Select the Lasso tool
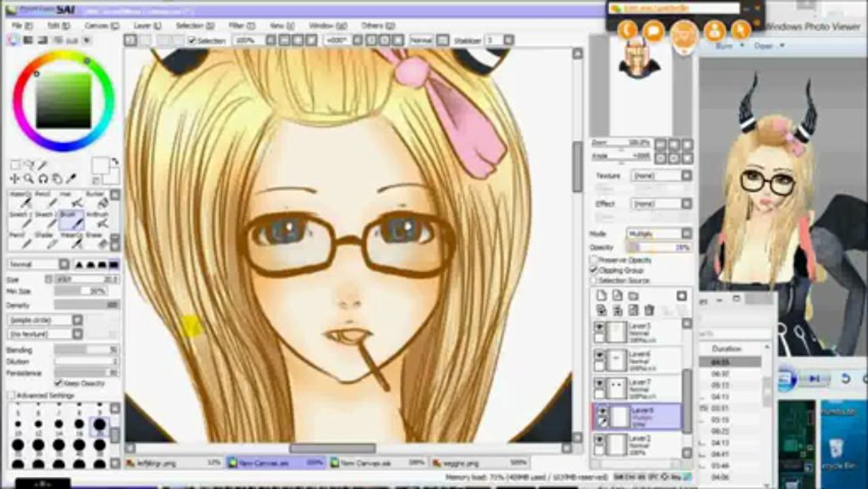Screen dimensions: 868x489 coord(29,165)
